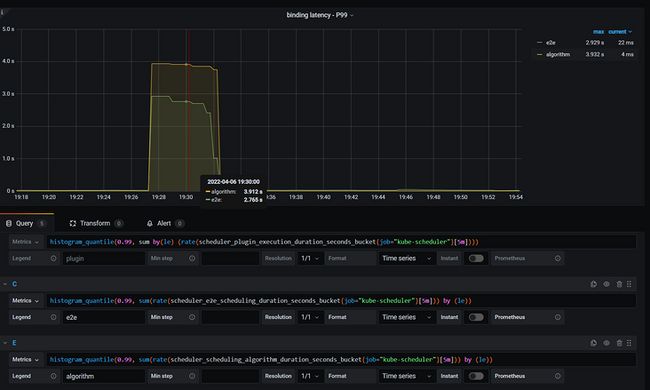Collapse query E with its chevron
This screenshot has height=390, width=650.
coord(5,343)
